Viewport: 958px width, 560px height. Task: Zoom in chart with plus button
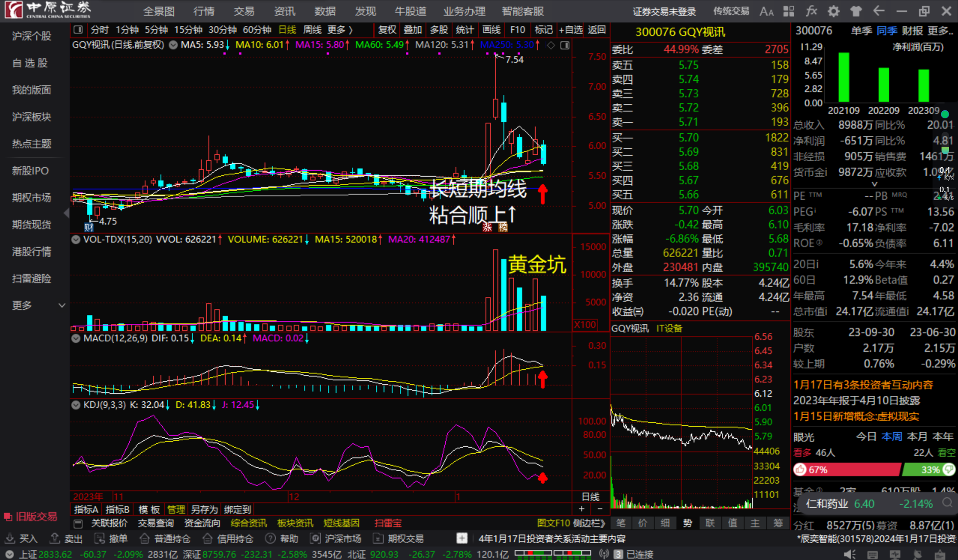582,509
